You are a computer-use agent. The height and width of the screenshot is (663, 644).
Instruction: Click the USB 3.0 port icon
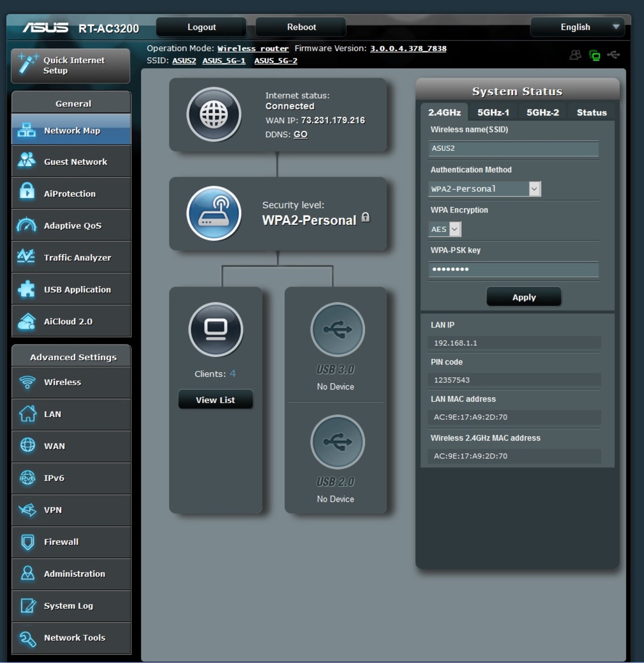(x=337, y=329)
